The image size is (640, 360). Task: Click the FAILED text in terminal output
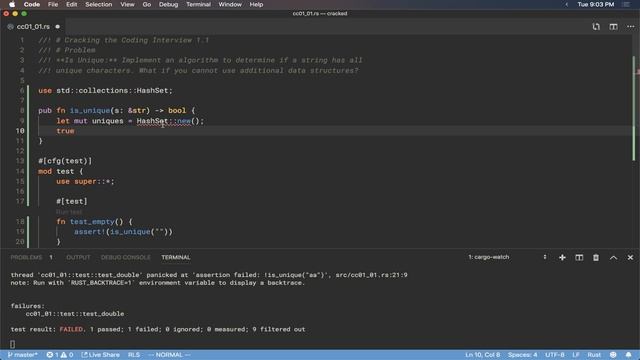tap(71, 329)
